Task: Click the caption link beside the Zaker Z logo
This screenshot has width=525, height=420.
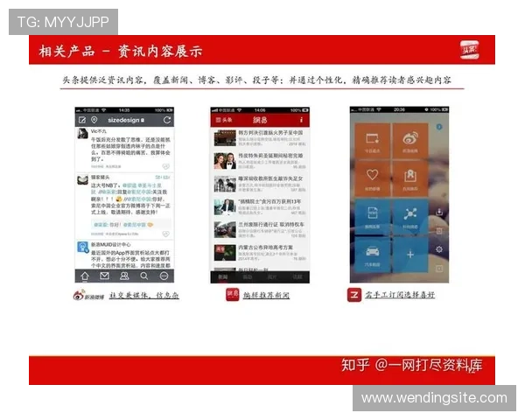Action: pyautogui.click(x=400, y=295)
